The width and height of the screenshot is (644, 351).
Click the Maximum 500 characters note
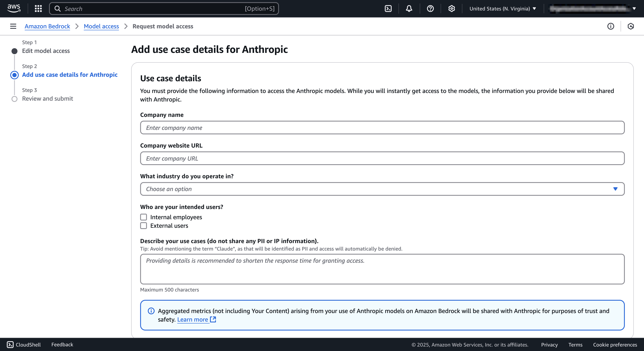pyautogui.click(x=170, y=290)
